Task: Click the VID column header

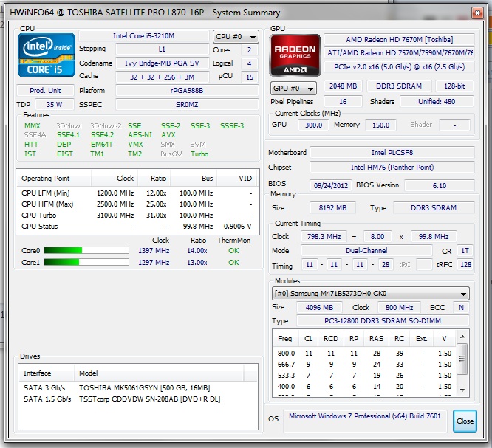Action: pos(236,179)
